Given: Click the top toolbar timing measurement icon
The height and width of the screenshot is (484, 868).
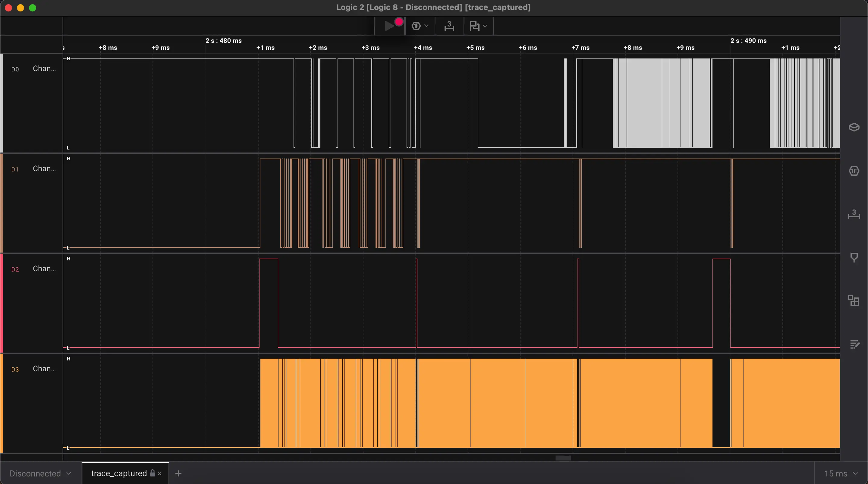Looking at the screenshot, I should [449, 26].
